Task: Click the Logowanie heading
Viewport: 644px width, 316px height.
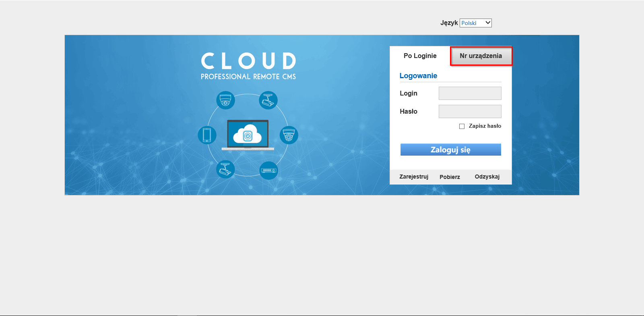Action: click(x=418, y=76)
